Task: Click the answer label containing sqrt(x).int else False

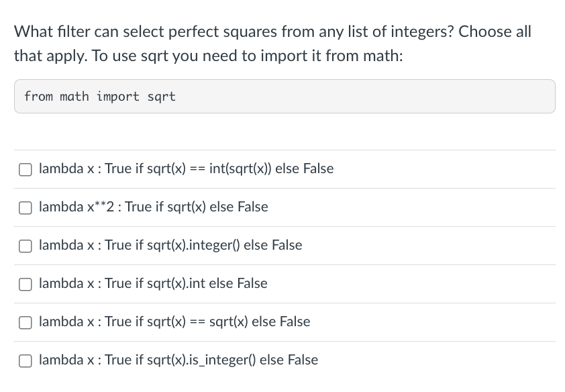Action: [153, 283]
